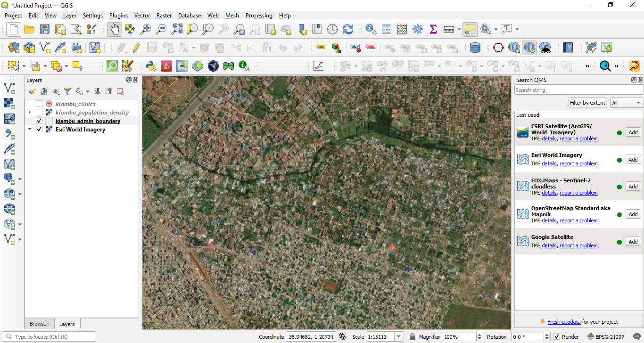Open the Add PostGIS layer dropdown arrow
This screenshot has width=644, height=343.
[x=20, y=179]
